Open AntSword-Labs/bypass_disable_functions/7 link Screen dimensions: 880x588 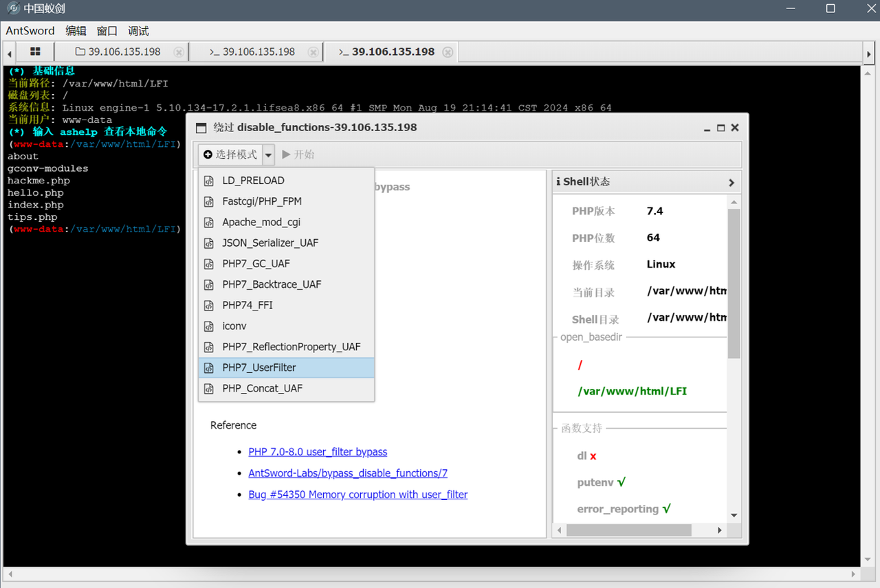click(x=348, y=473)
